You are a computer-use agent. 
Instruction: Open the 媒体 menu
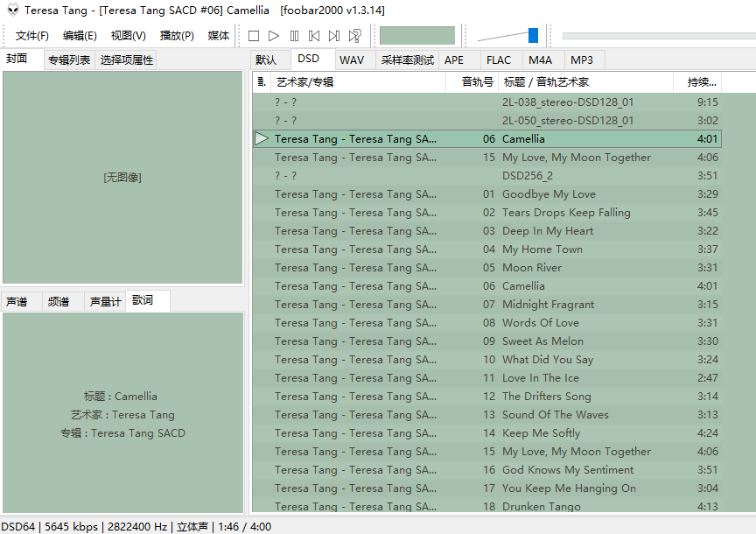coord(219,36)
